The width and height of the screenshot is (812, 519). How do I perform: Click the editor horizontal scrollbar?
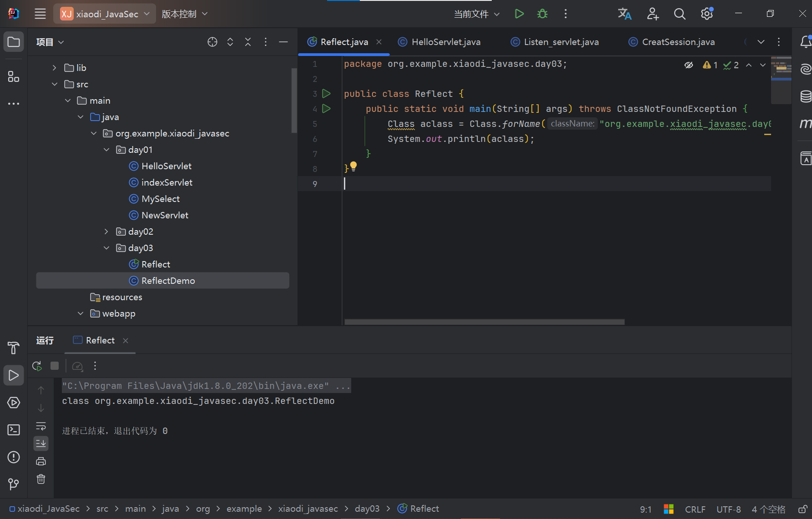(x=484, y=322)
